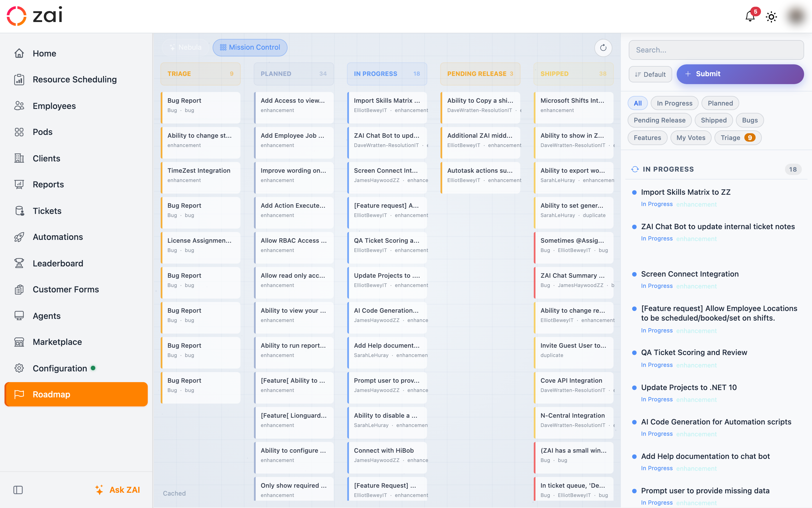Viewport: 812px width, 508px height.
Task: Click the zai logo
Action: coord(35,16)
